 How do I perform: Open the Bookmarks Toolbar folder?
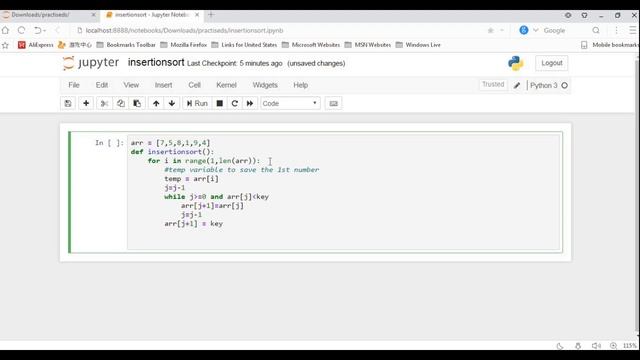(126, 45)
